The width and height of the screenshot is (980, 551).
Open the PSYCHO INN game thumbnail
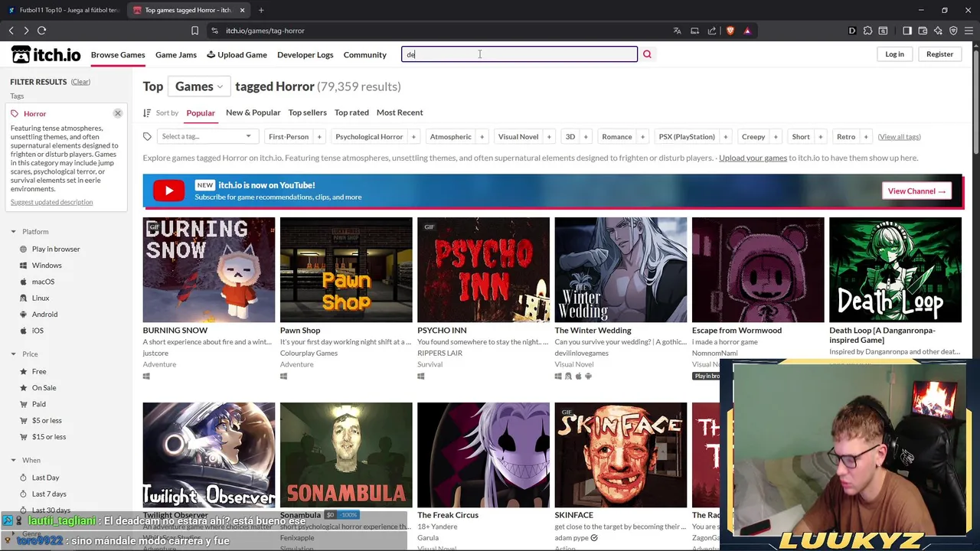point(483,270)
